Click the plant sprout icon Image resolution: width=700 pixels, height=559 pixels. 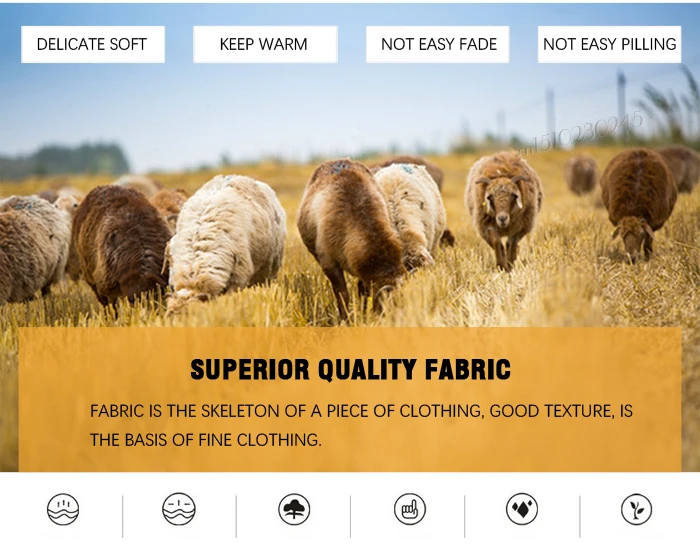coord(636,509)
